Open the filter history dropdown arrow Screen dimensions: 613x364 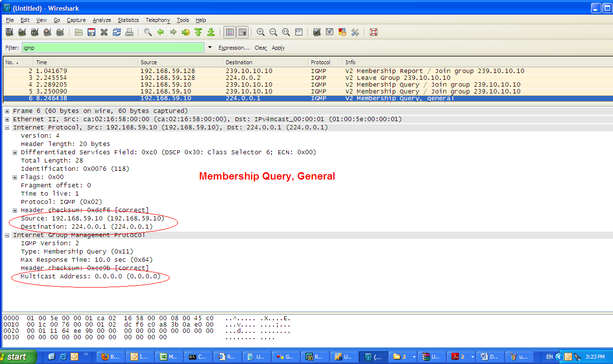(210, 48)
